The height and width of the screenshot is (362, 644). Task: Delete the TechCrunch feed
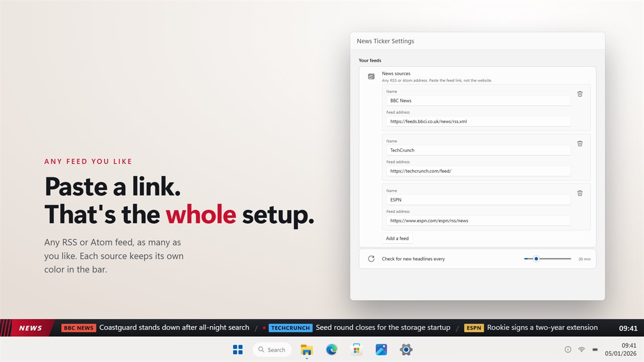(580, 143)
